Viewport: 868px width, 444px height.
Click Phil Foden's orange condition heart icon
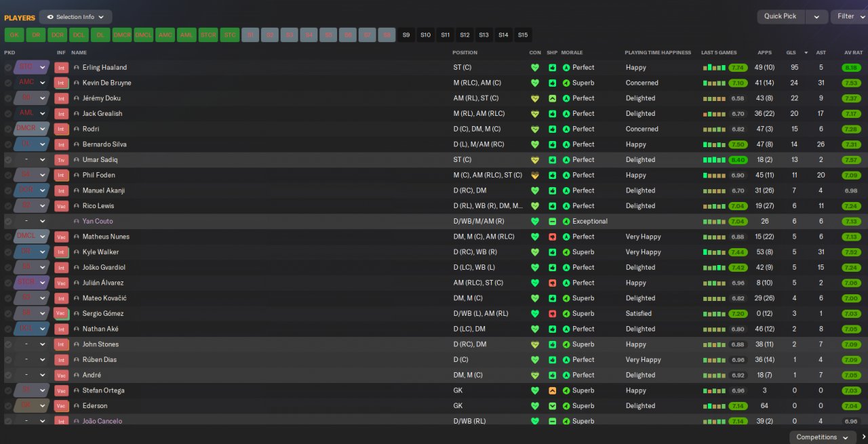point(535,176)
